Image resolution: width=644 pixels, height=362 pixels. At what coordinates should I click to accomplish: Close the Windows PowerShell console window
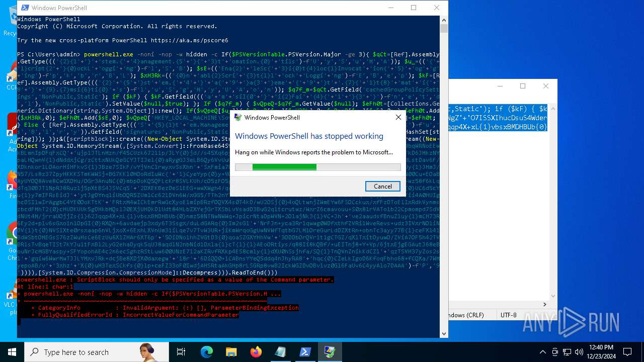click(x=437, y=8)
